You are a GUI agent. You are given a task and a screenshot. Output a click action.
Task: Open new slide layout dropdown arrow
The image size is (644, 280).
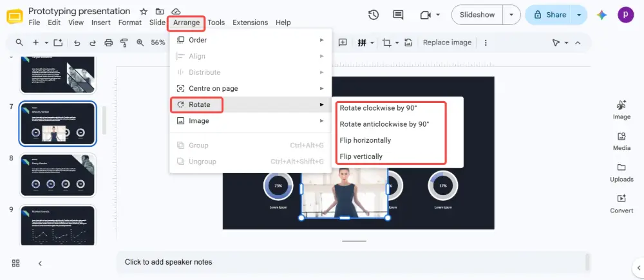click(x=46, y=42)
